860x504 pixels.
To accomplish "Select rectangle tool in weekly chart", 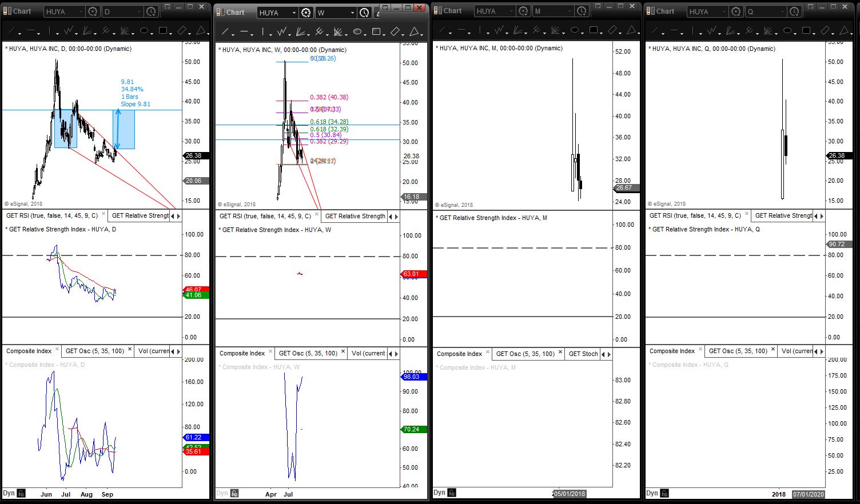I will pos(376,31).
